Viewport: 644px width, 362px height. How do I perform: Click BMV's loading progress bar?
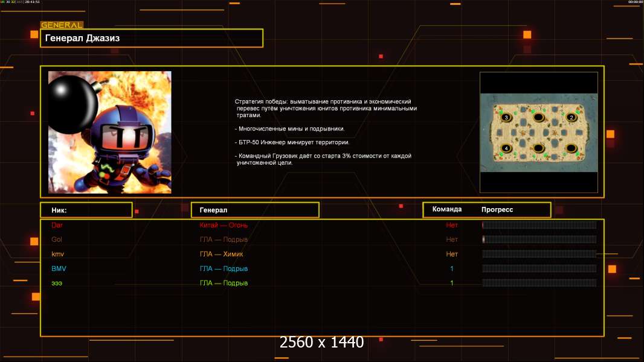point(539,268)
